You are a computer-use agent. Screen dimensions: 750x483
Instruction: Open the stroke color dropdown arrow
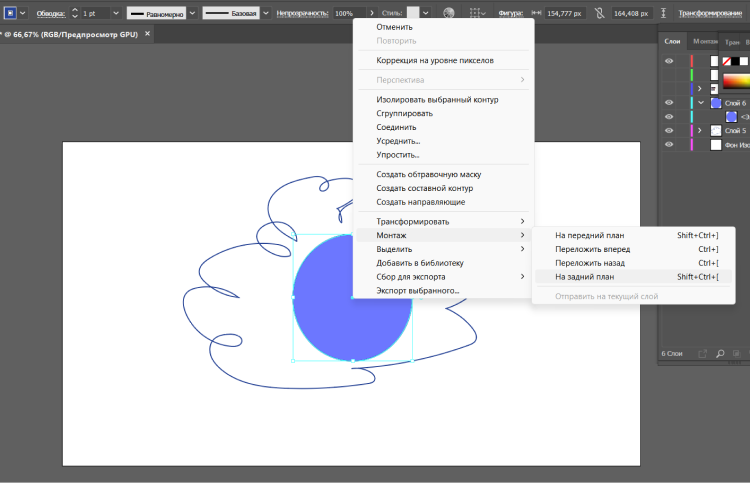pyautogui.click(x=22, y=13)
